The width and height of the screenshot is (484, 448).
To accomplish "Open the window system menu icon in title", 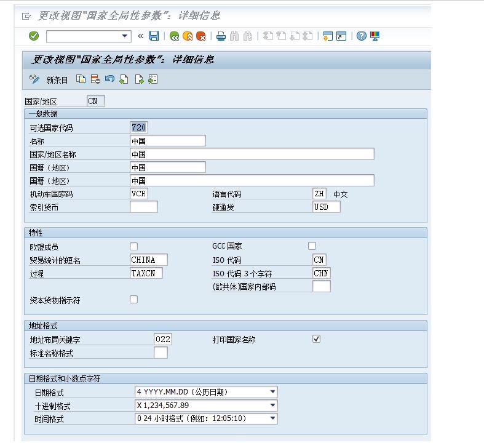I will [26, 16].
